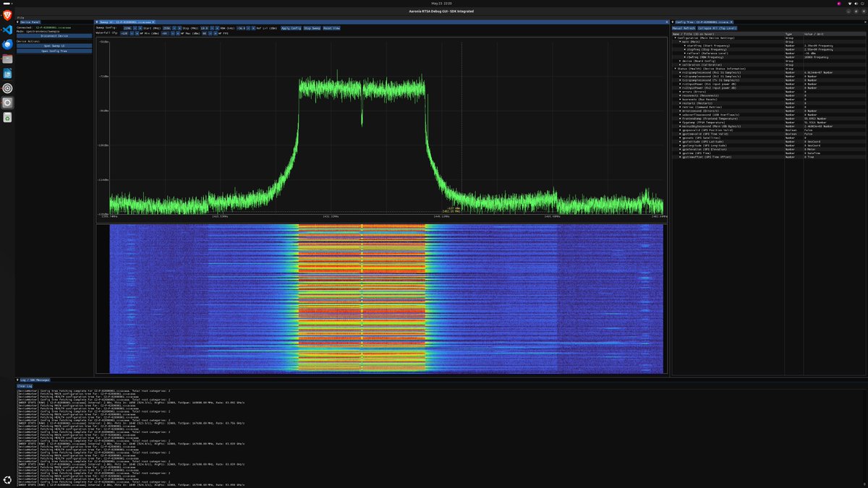
Task: Open the Files manager dock icon
Action: pyautogui.click(x=7, y=59)
